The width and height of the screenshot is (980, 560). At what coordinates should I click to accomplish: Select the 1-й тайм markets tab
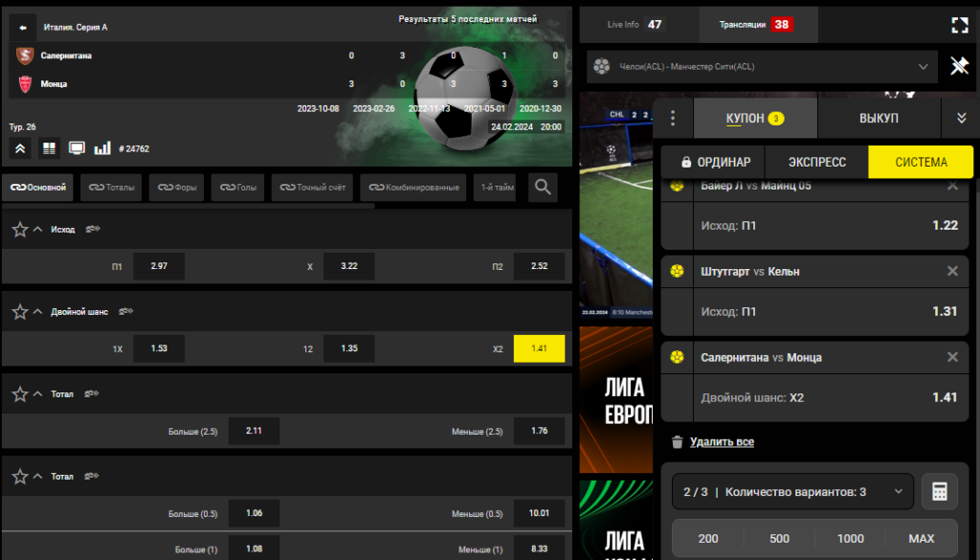click(495, 188)
